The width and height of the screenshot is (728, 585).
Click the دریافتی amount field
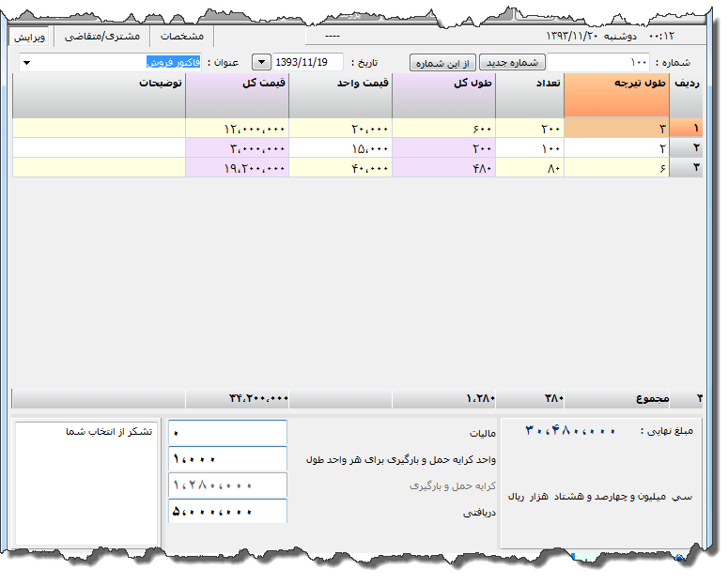click(227, 512)
